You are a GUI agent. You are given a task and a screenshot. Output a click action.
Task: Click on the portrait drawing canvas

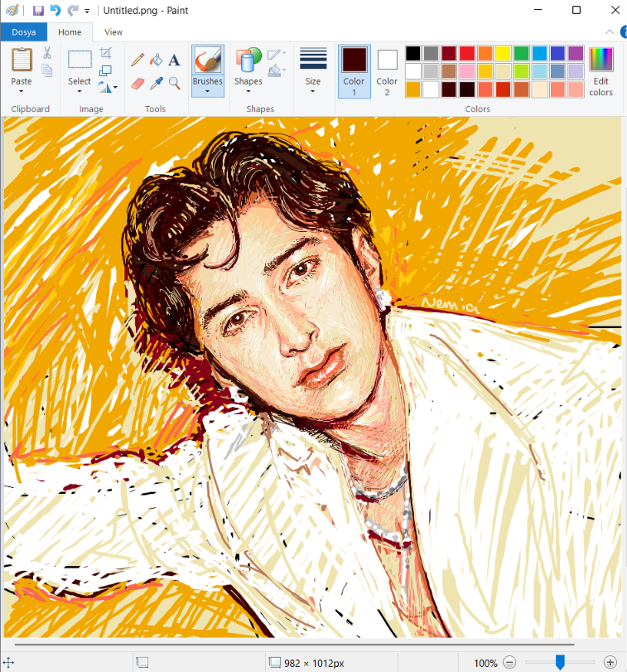click(x=312, y=377)
